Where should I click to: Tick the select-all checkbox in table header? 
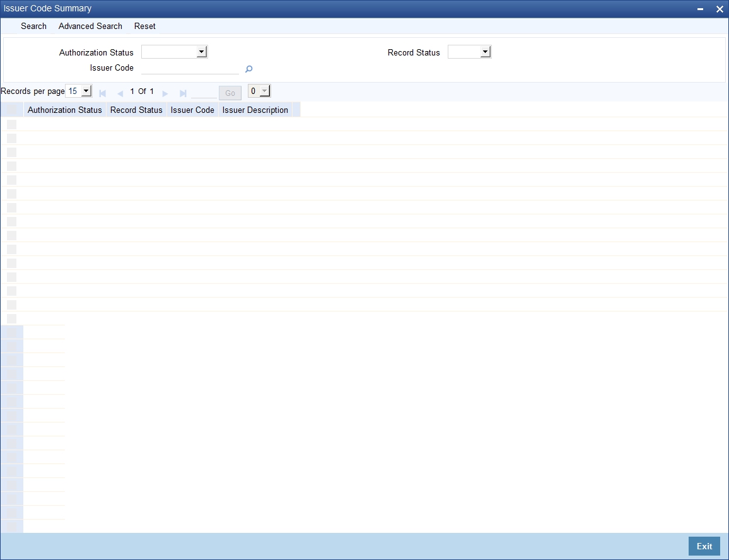point(11,110)
